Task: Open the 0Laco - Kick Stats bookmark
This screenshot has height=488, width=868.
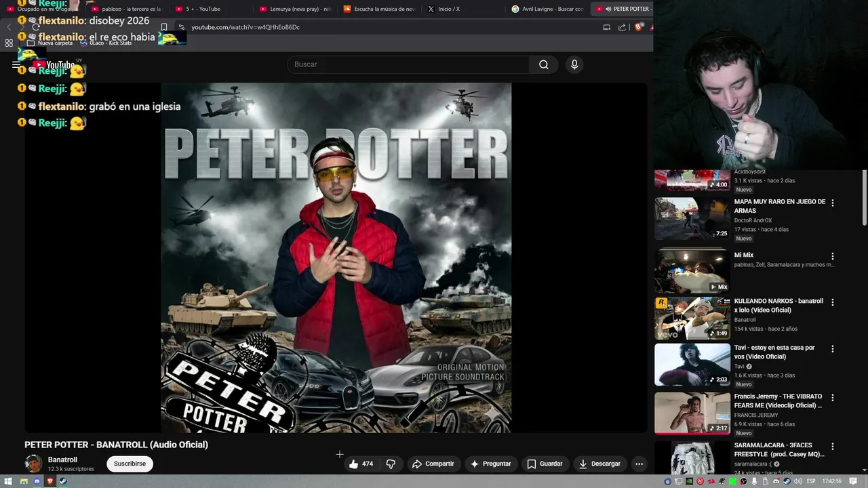Action: pyautogui.click(x=106, y=43)
